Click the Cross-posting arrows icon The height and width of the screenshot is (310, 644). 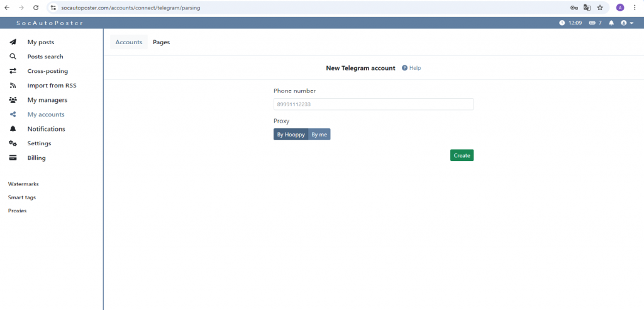coord(13,71)
